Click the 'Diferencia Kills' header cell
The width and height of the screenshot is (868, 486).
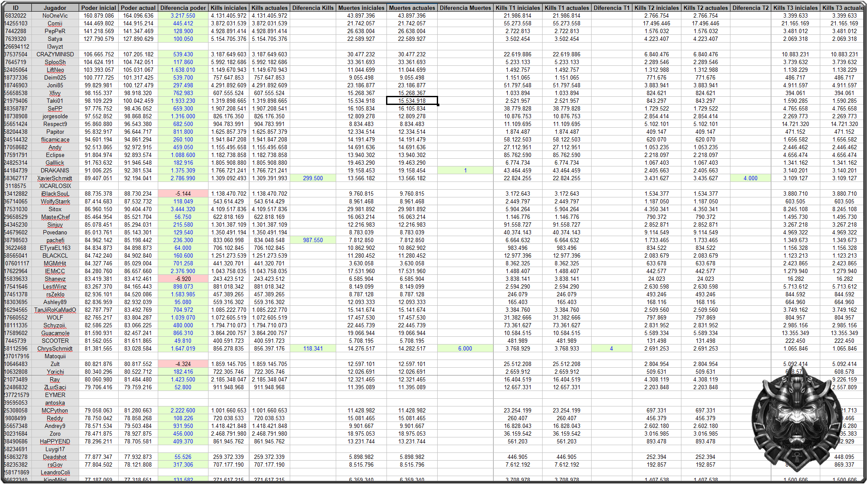313,8
